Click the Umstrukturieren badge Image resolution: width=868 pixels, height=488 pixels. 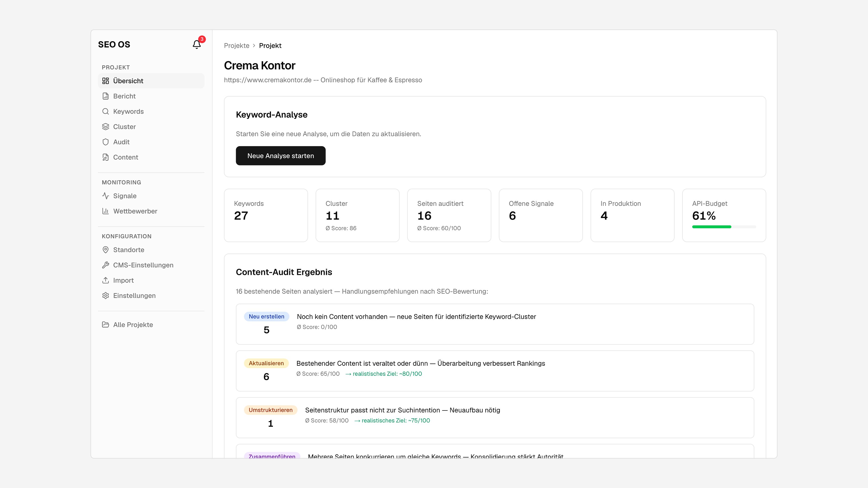(x=270, y=410)
